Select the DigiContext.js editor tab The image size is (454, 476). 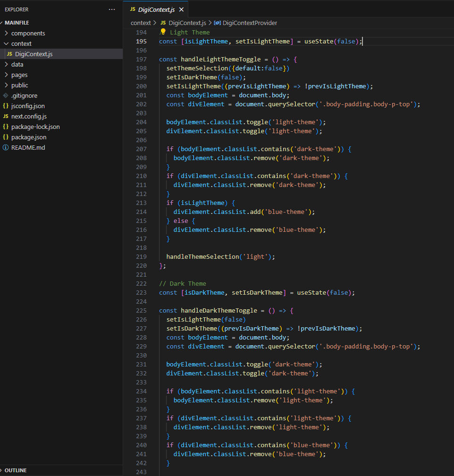point(156,9)
